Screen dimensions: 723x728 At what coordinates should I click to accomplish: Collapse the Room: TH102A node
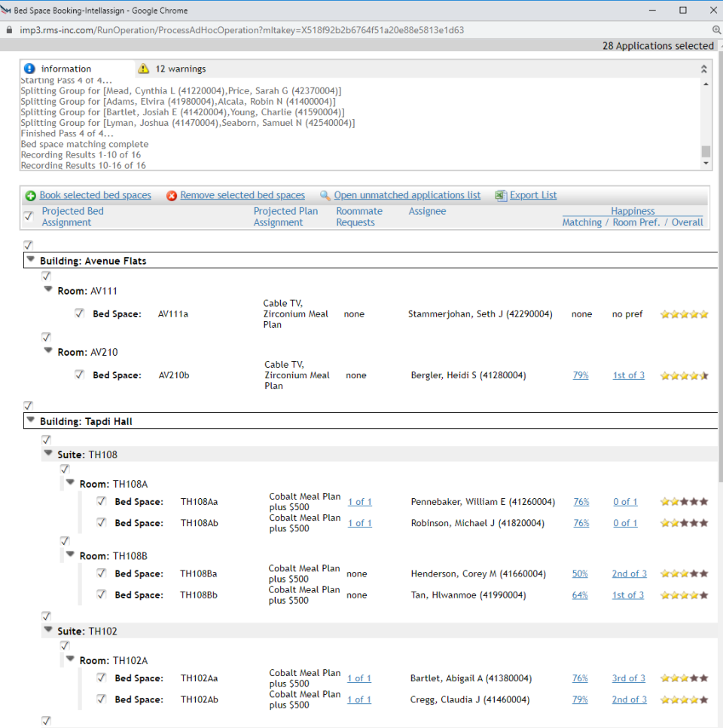[70, 659]
